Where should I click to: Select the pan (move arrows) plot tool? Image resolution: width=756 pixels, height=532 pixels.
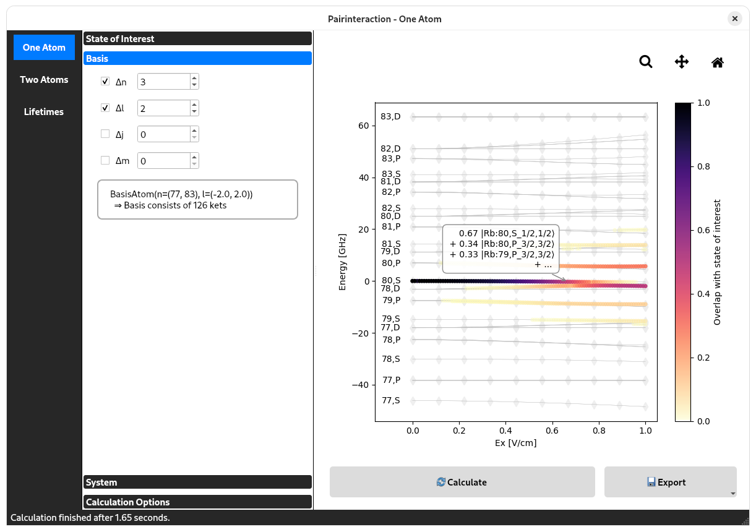coord(681,62)
